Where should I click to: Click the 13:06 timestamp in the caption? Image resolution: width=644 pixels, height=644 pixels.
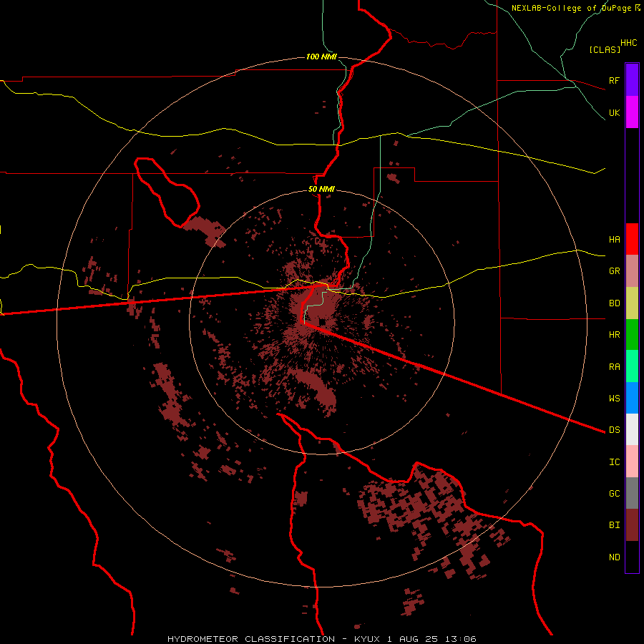[x=462, y=639]
